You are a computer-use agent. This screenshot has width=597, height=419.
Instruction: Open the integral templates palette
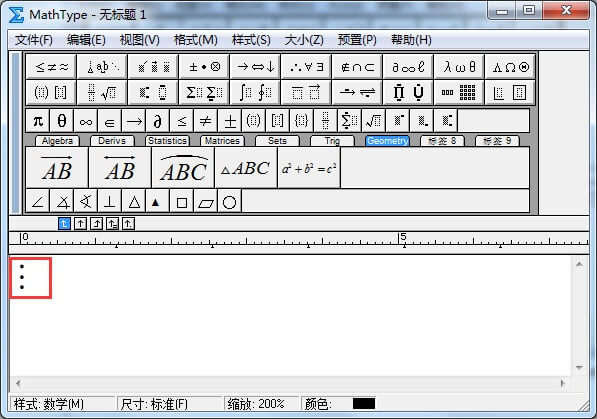tap(255, 92)
